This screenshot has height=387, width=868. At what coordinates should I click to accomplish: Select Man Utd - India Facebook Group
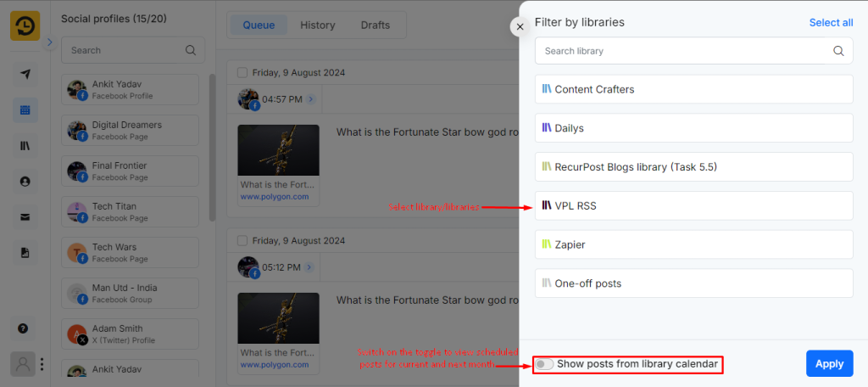click(x=130, y=294)
